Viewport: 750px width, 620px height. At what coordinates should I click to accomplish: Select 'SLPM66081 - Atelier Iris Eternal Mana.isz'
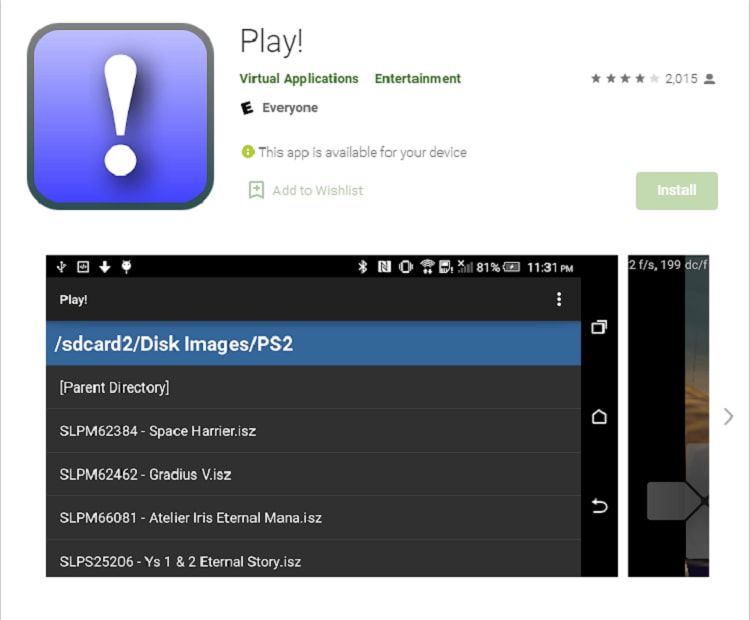313,518
